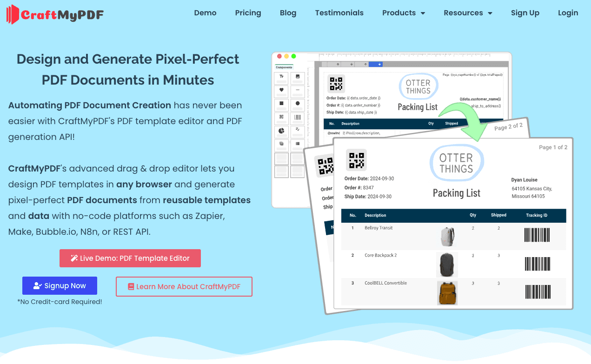Select the Image component

coord(297,76)
